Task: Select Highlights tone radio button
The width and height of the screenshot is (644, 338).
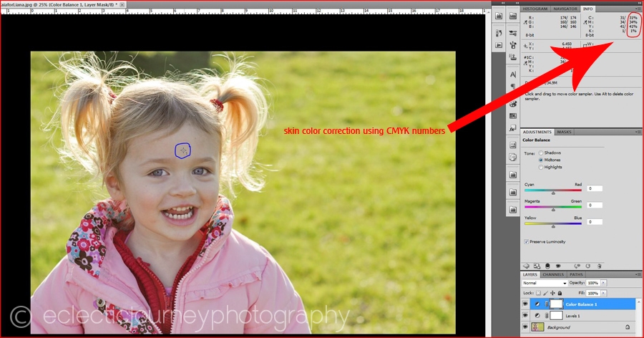Action: (540, 167)
